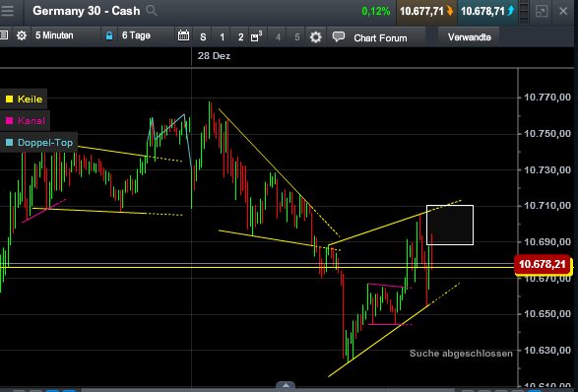Toggle the blue lock icon
This screenshot has width=578, height=392.
109,35
